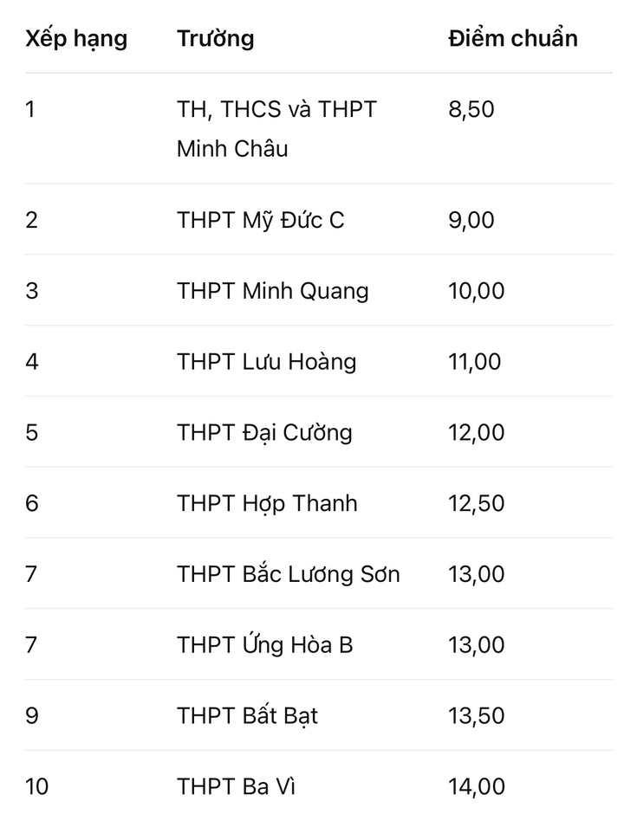This screenshot has height=840, width=624.
Task: Select the 10,00 score for Minh Quang
Action: coord(477,291)
